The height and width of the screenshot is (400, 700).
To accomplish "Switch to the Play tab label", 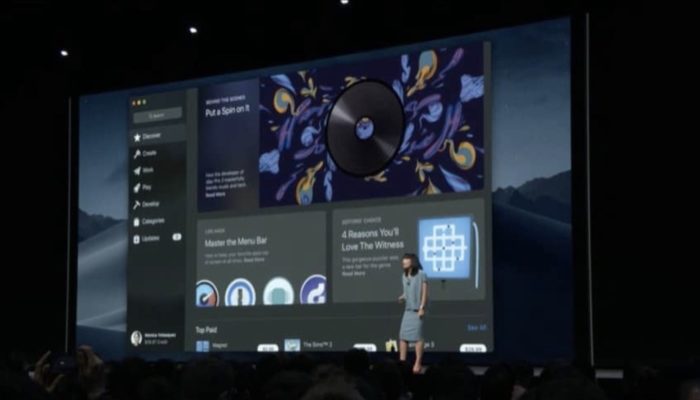I will (x=147, y=187).
